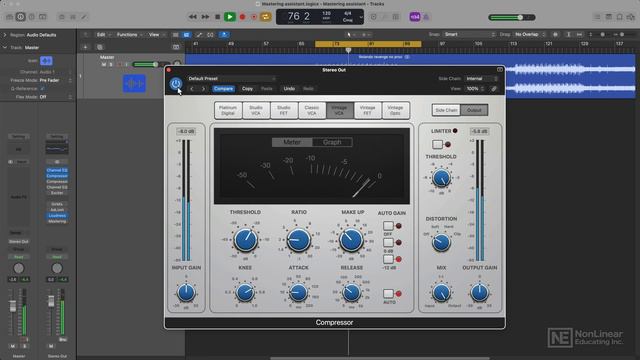Click the rewind transport button
The width and height of the screenshot is (640, 360).
[x=193, y=17]
